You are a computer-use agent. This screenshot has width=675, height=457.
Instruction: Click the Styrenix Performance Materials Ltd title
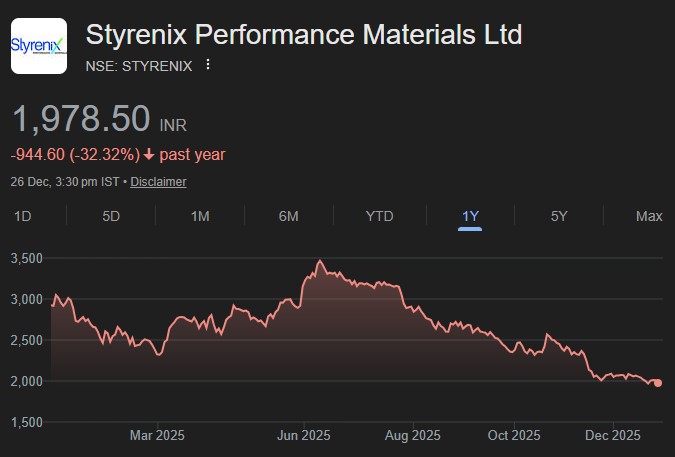pyautogui.click(x=304, y=35)
